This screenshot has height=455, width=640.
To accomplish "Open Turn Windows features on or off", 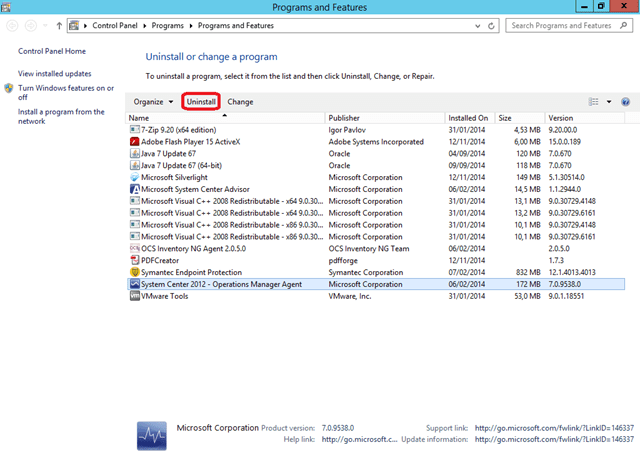I will tap(66, 92).
